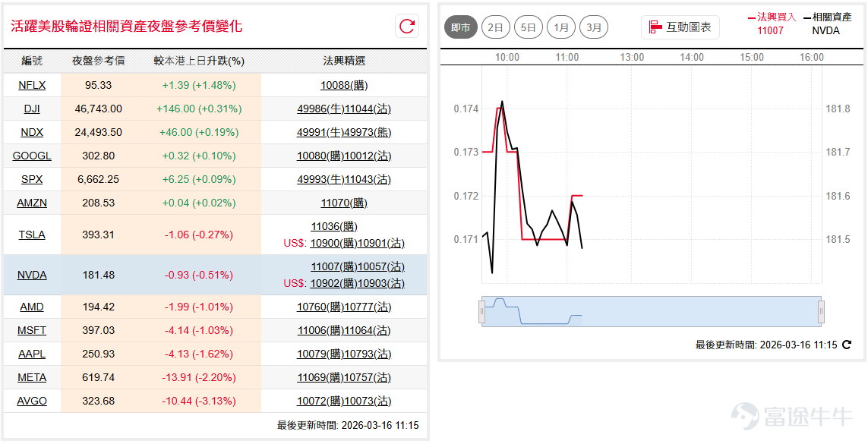Open AMZN call warrant 11070(購)

tap(344, 203)
